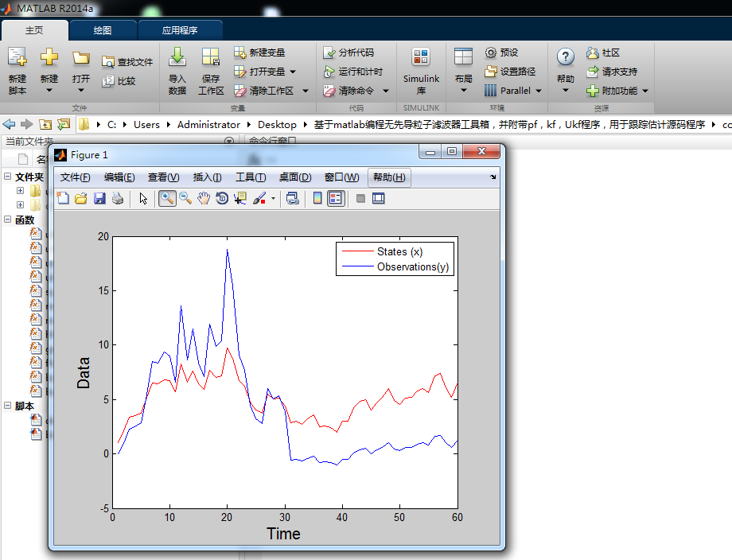Collapse the 函数 (Functions) group
The width and height of the screenshot is (732, 560).
tap(8, 220)
